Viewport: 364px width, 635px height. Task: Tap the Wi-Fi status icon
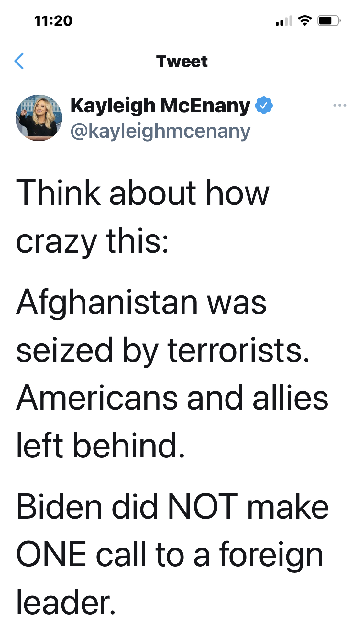(304, 21)
